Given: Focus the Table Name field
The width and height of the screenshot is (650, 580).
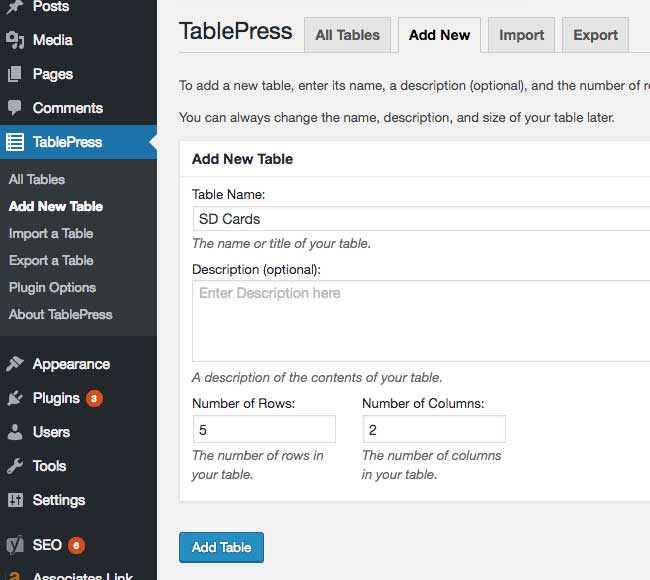Looking at the screenshot, I should (x=420, y=219).
